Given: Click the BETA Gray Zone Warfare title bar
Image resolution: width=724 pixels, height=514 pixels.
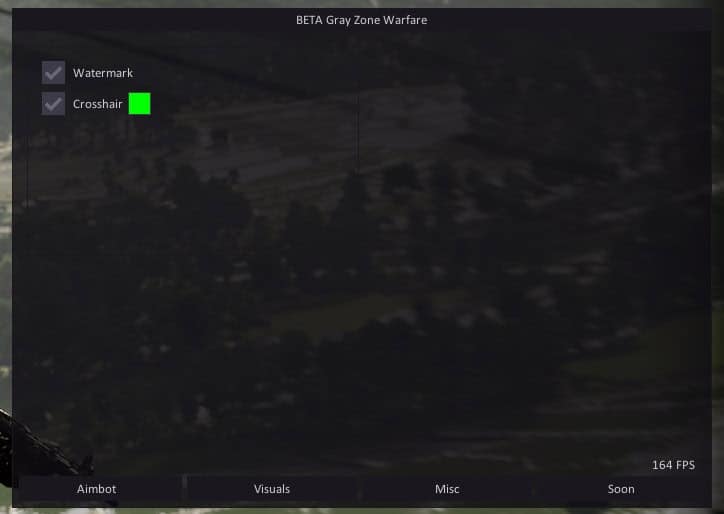Looking at the screenshot, I should point(362,20).
